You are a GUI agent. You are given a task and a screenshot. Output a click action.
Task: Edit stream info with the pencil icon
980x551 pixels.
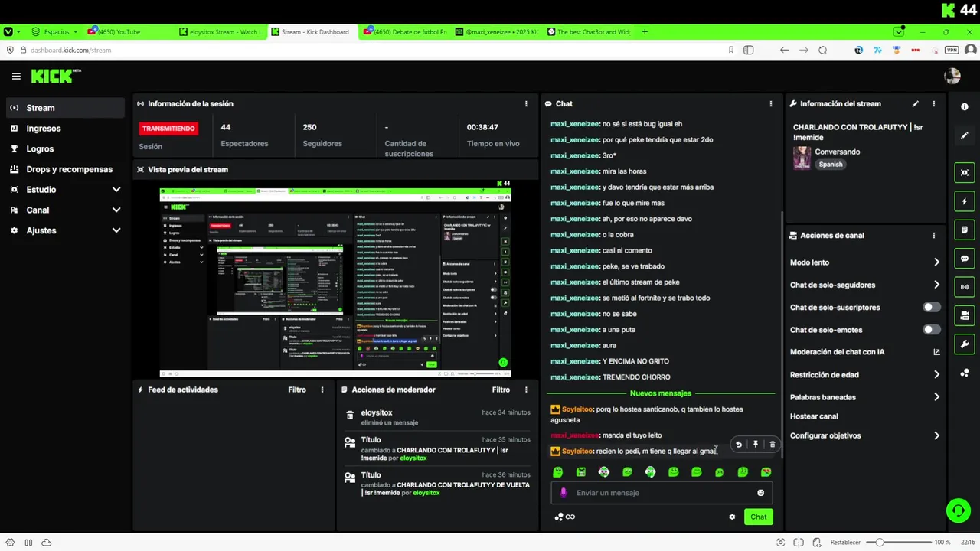coord(916,103)
